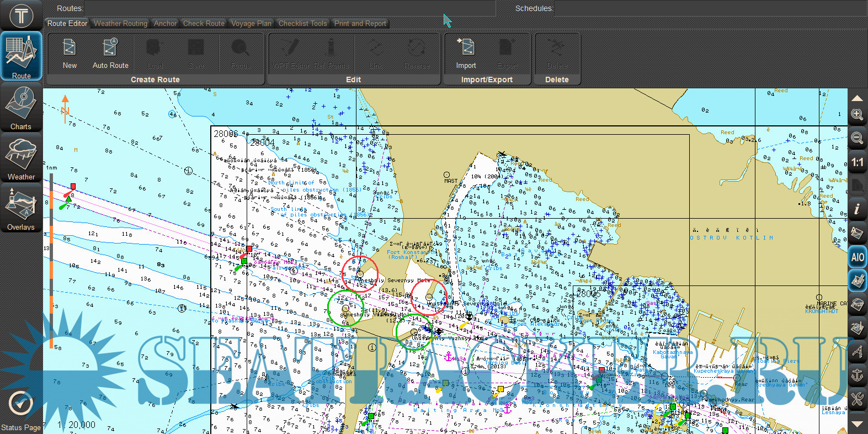868x434 pixels.
Task: Toggle the AIO overlay button
Action: 857,257
